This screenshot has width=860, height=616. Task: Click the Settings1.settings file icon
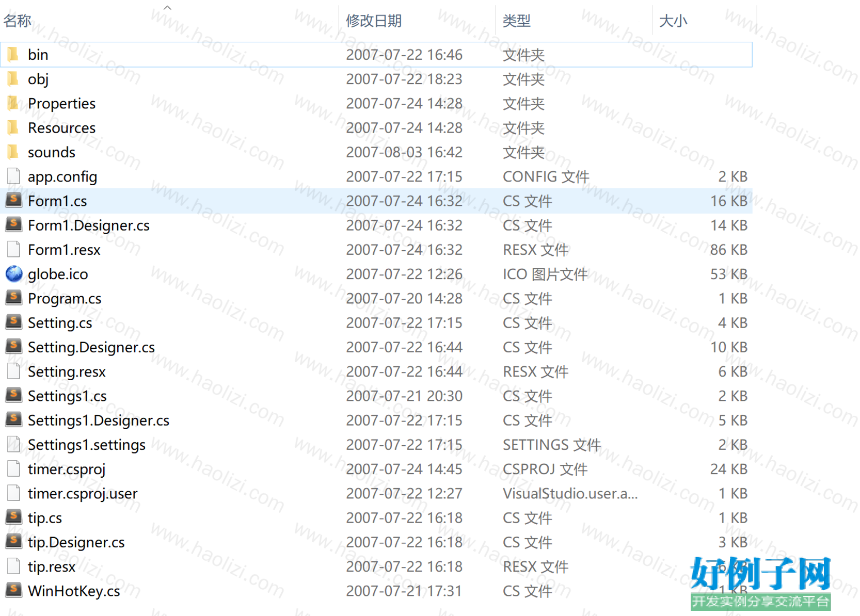tap(13, 445)
